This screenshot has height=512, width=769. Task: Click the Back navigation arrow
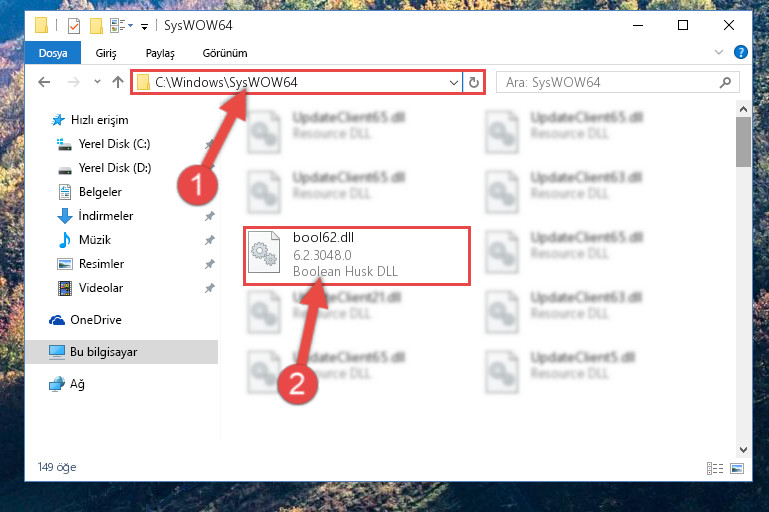(44, 82)
